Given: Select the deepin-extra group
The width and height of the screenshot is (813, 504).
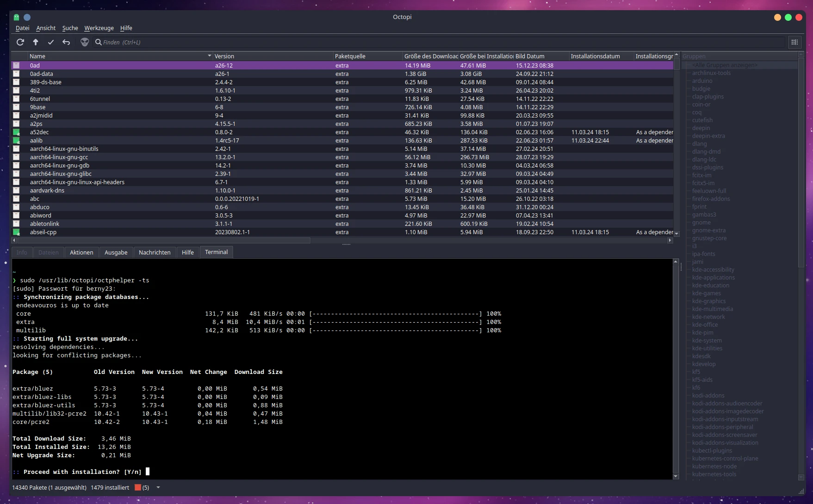Looking at the screenshot, I should tap(708, 136).
